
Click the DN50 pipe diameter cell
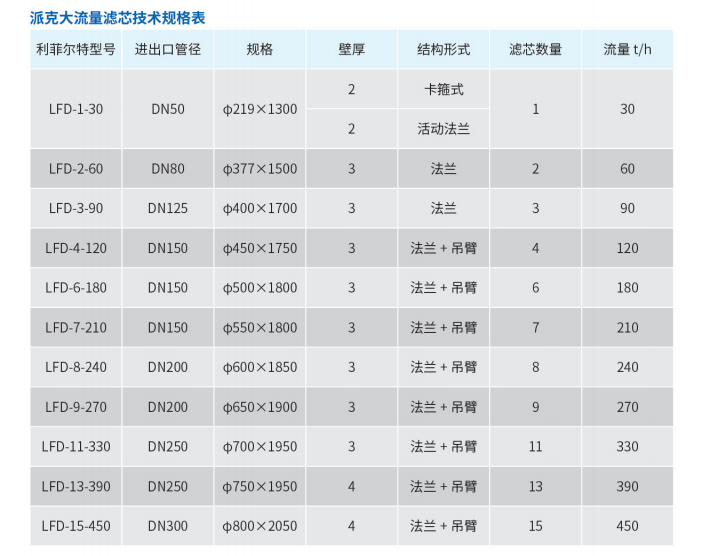[x=167, y=109]
